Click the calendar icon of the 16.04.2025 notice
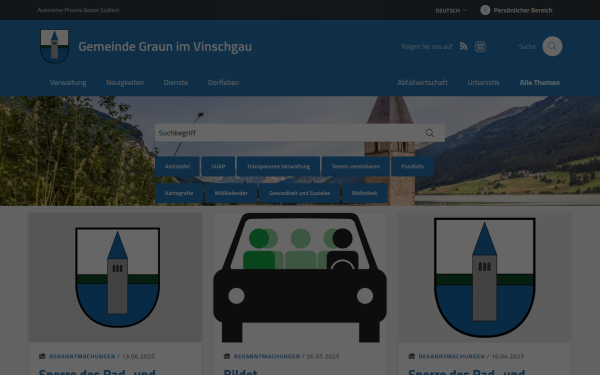Image resolution: width=600 pixels, height=375 pixels. tap(411, 356)
